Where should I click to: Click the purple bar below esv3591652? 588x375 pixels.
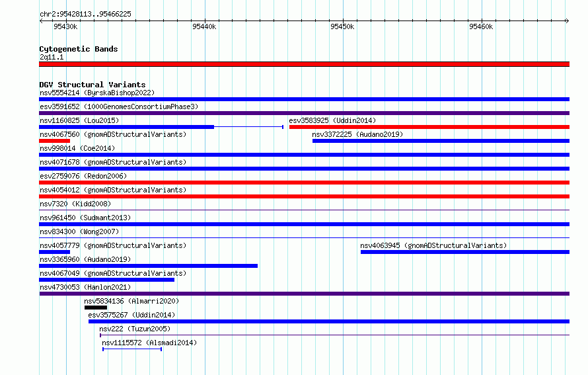click(x=304, y=113)
